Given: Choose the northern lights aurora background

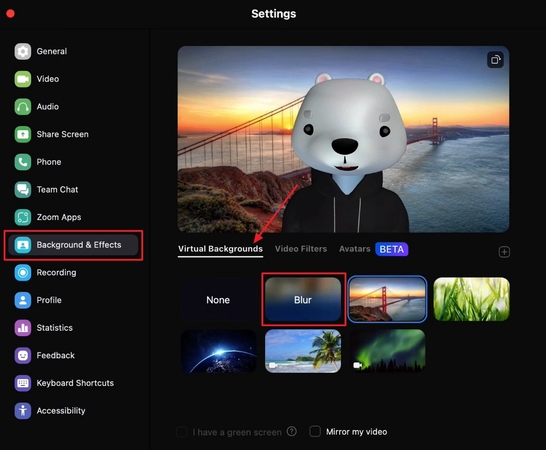Looking at the screenshot, I should click(387, 351).
